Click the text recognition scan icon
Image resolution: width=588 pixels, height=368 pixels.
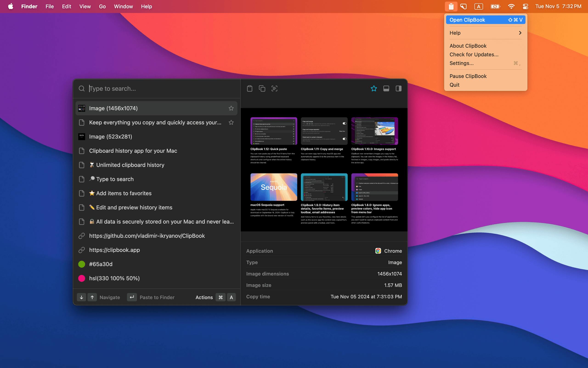click(x=274, y=88)
